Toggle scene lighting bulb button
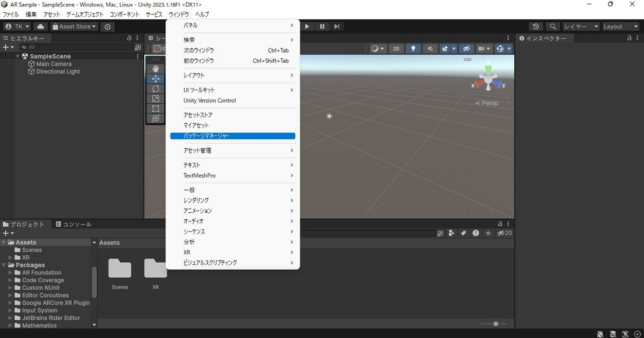The width and height of the screenshot is (644, 338). (x=413, y=48)
